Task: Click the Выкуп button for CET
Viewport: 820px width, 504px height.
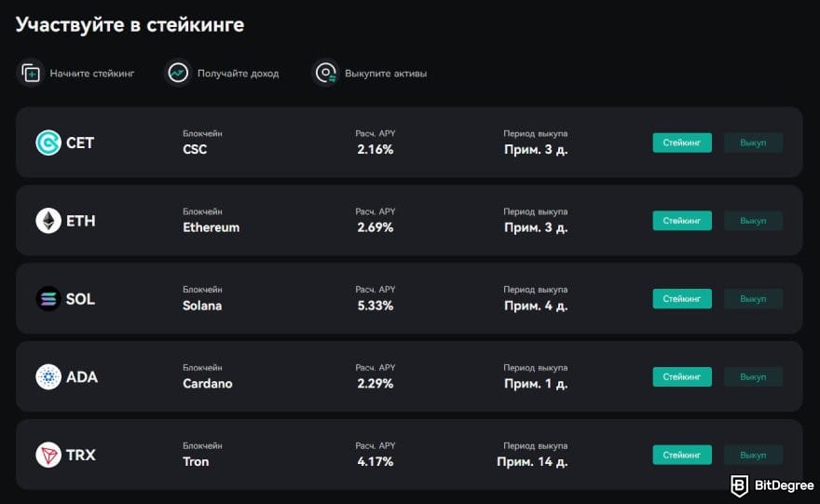Action: coord(753,143)
